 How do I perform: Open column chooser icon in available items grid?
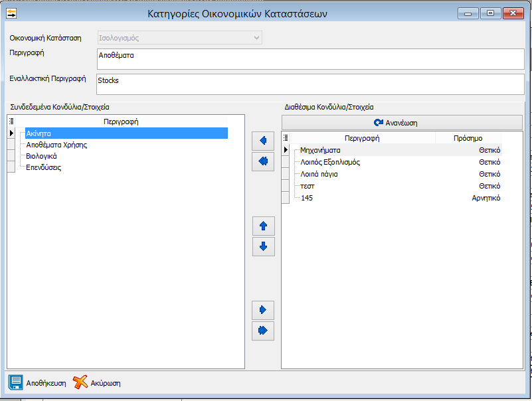[286, 137]
